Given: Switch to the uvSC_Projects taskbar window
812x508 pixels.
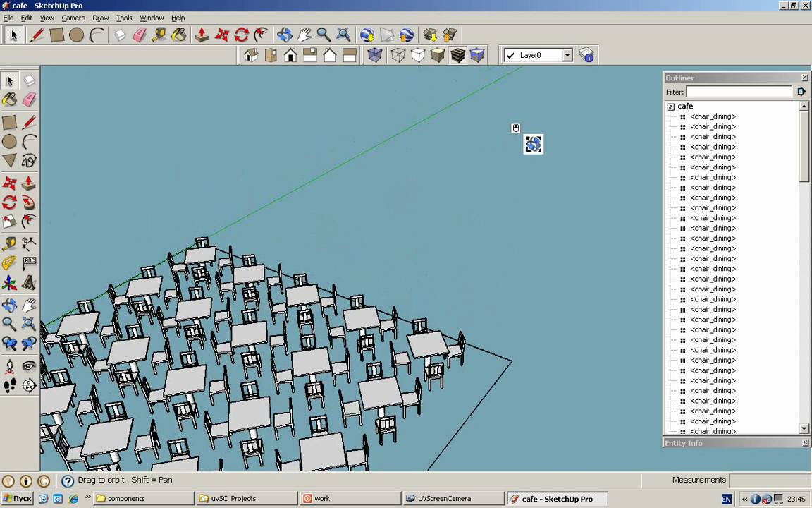Looking at the screenshot, I should click(247, 499).
